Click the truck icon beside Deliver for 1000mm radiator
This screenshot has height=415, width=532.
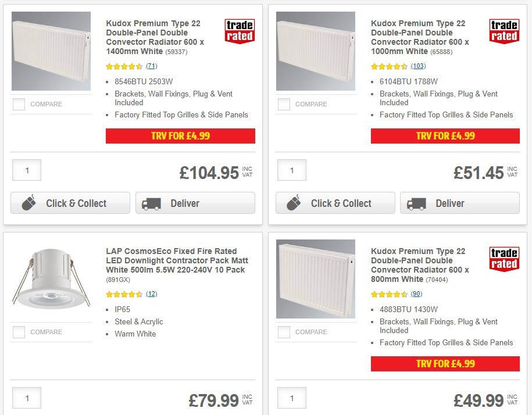416,203
